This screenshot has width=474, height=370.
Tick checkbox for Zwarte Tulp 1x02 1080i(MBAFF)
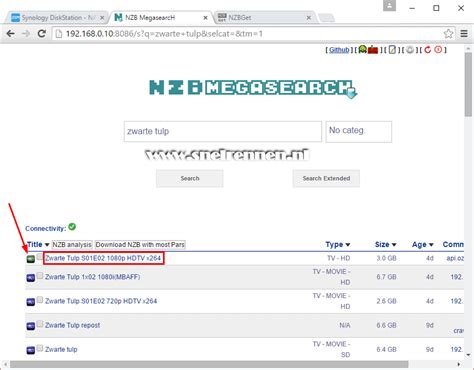coord(40,276)
